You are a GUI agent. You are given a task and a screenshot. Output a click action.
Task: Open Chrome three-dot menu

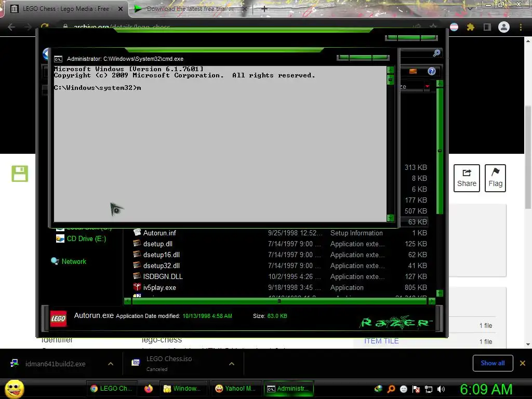[x=521, y=27]
